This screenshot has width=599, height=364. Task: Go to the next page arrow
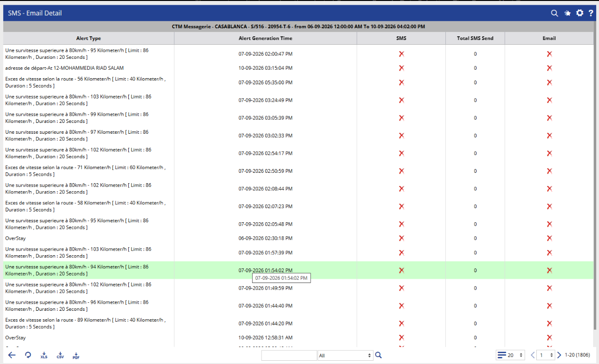click(559, 355)
